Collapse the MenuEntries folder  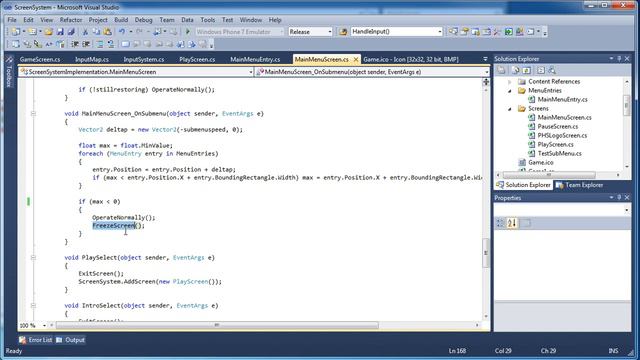(510, 91)
